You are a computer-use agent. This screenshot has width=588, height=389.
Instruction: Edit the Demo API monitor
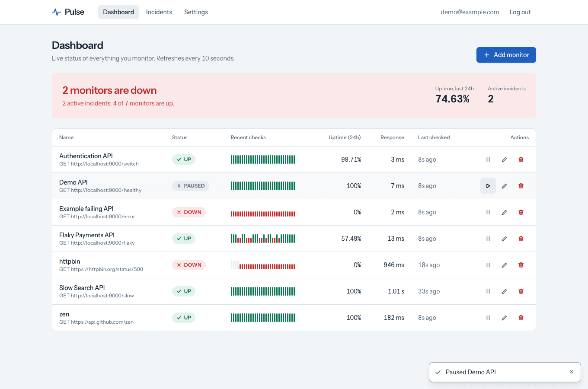pyautogui.click(x=504, y=186)
